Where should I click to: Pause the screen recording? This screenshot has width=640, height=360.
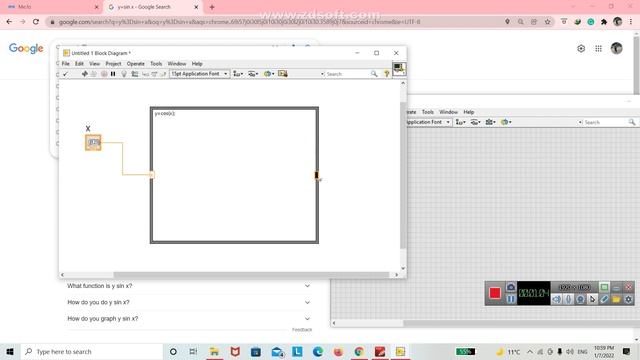(x=511, y=299)
